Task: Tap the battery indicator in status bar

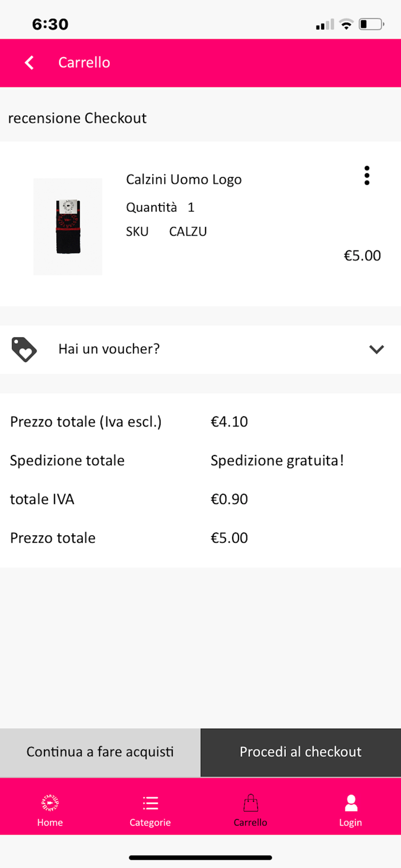Action: (x=370, y=24)
